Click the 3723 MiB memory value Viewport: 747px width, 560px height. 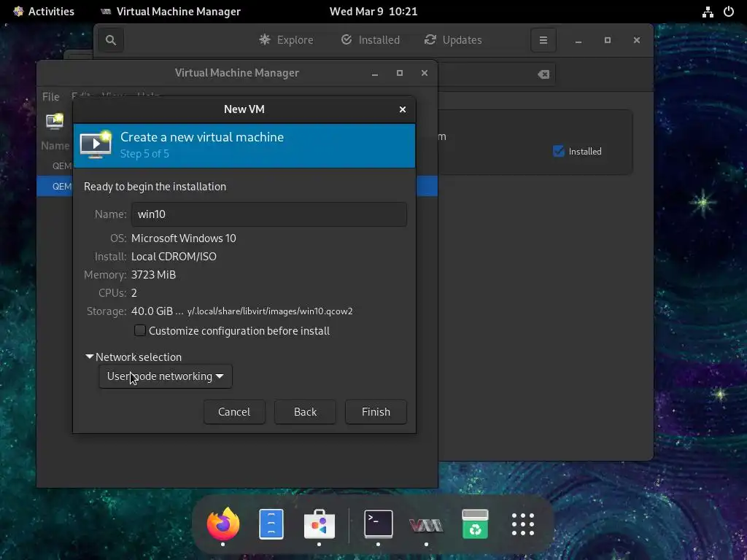click(x=153, y=275)
